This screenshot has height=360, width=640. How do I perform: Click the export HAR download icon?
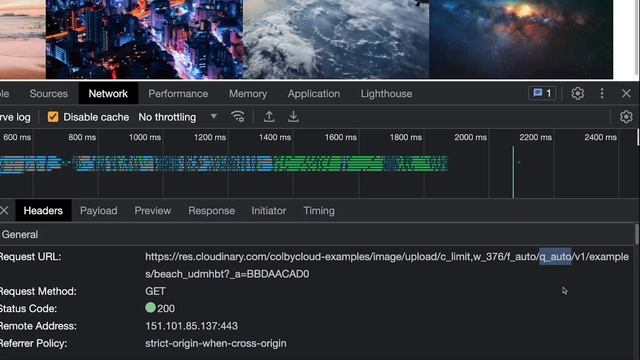point(293,117)
